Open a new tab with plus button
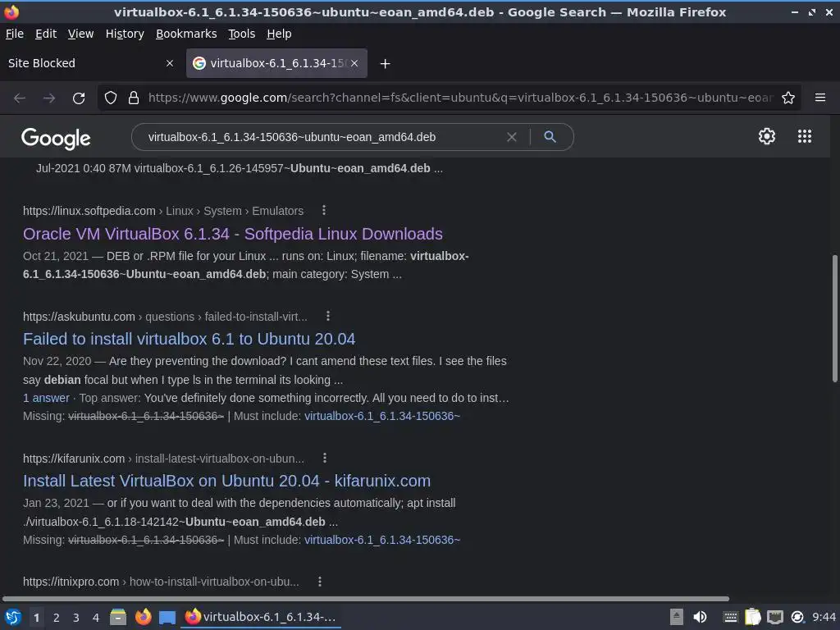 click(x=385, y=64)
